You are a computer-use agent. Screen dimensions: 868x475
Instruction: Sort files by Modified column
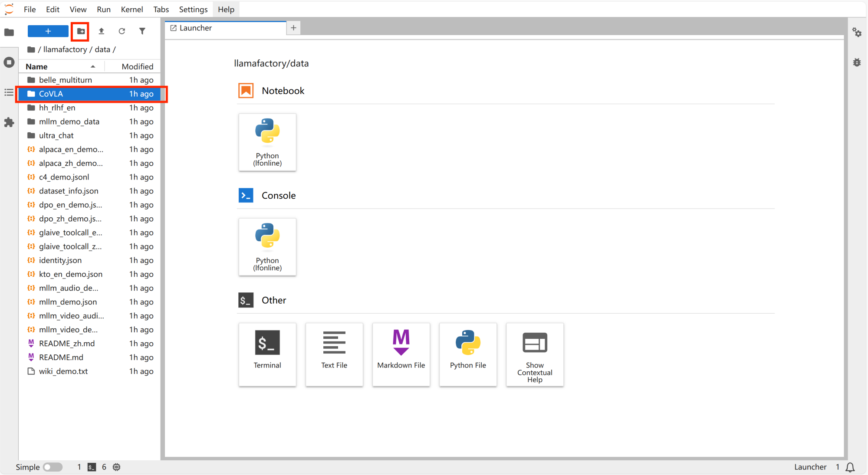137,66
